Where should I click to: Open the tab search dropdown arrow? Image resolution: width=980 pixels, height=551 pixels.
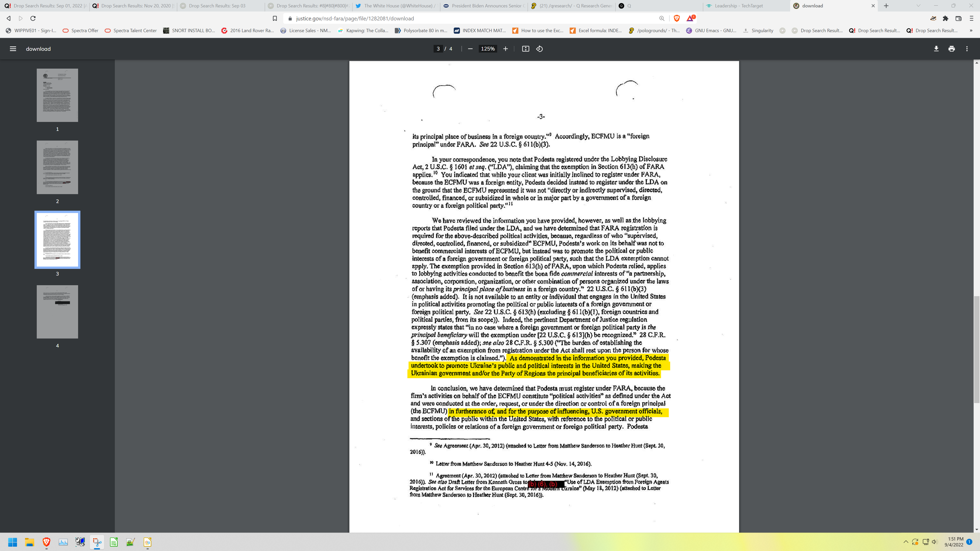pos(918,6)
